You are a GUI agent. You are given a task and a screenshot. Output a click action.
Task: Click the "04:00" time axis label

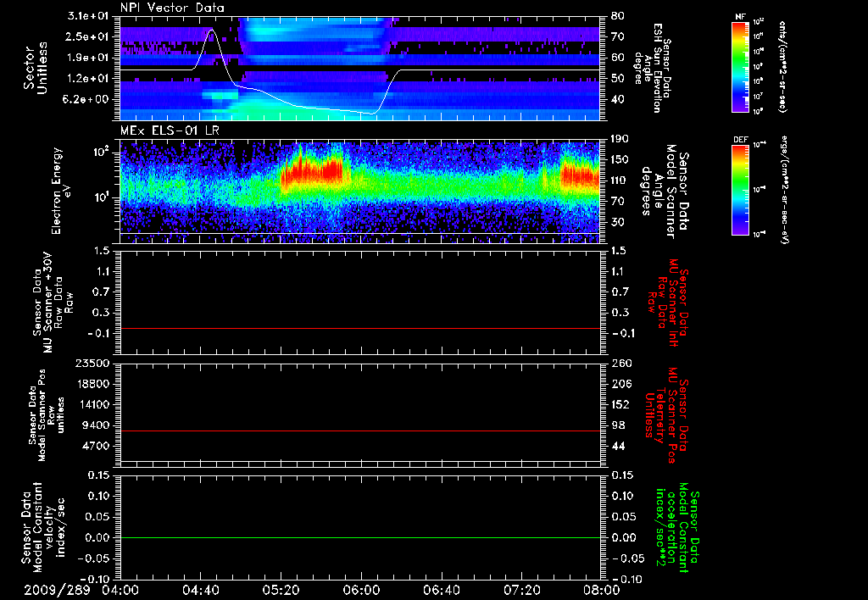click(x=120, y=590)
